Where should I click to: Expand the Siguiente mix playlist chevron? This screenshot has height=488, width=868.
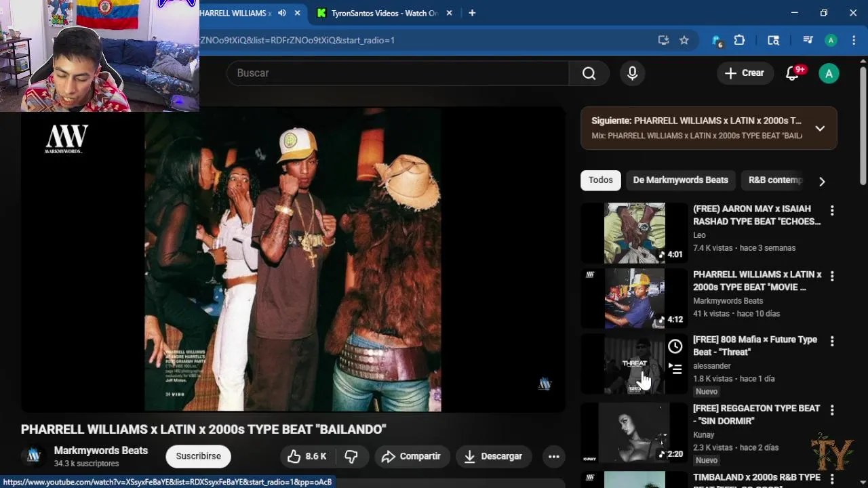pos(820,128)
